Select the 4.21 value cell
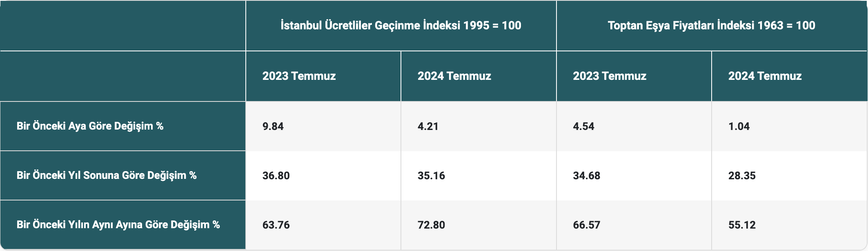 tap(428, 126)
